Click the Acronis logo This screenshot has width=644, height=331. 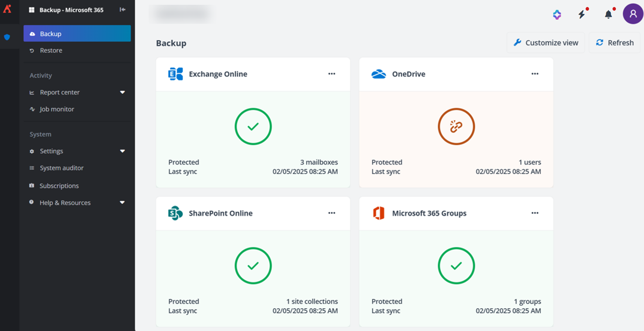pyautogui.click(x=7, y=9)
